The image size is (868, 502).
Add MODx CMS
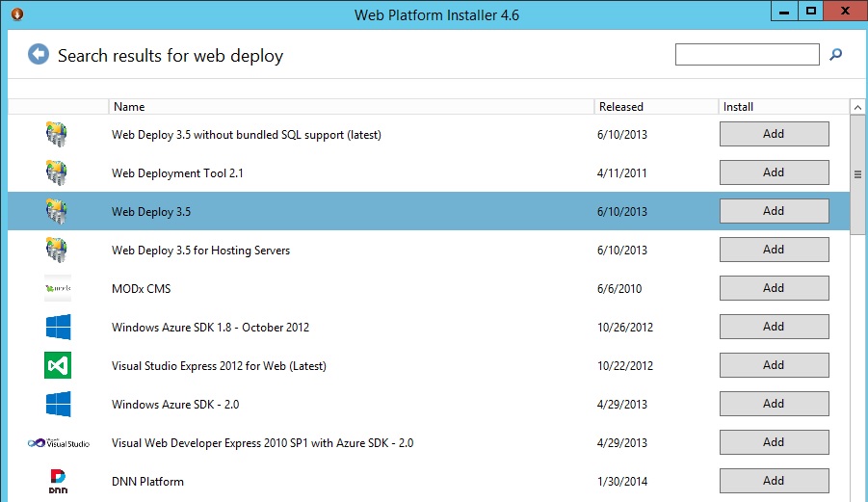coord(774,288)
